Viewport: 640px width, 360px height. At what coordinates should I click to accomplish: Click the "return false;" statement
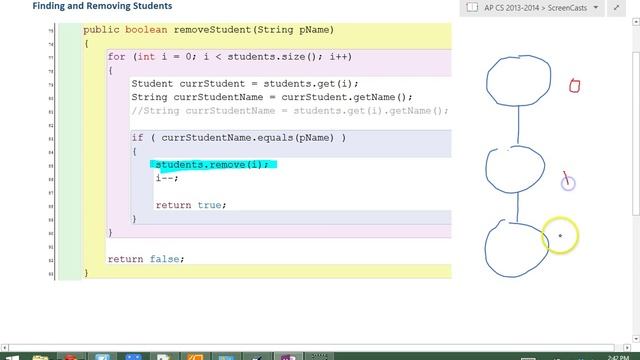pyautogui.click(x=146, y=259)
